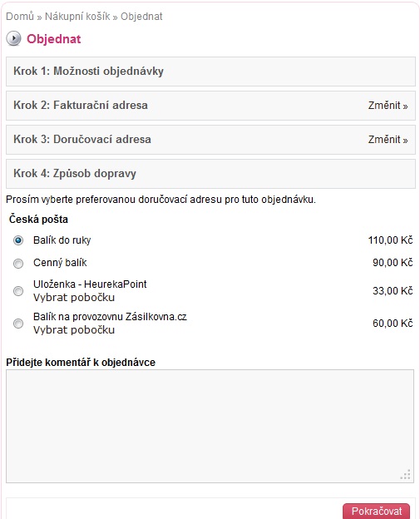Viewport: 420px width, 519px height.
Task: Go to Domů breadcrumb link
Action: click(x=20, y=17)
